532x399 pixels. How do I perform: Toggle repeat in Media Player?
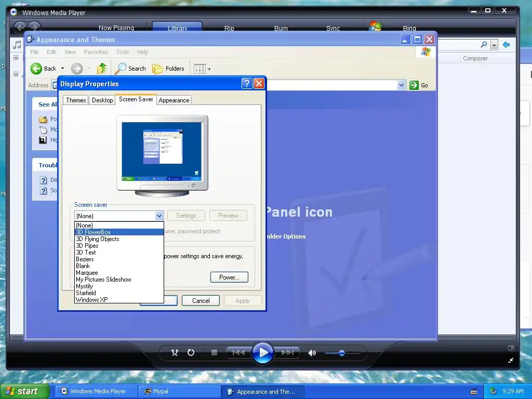[x=191, y=353]
